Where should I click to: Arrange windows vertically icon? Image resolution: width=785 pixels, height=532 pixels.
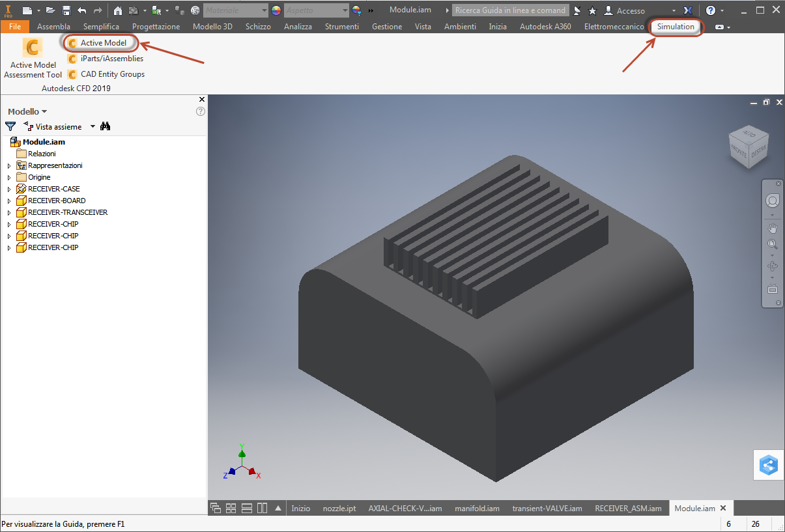262,509
